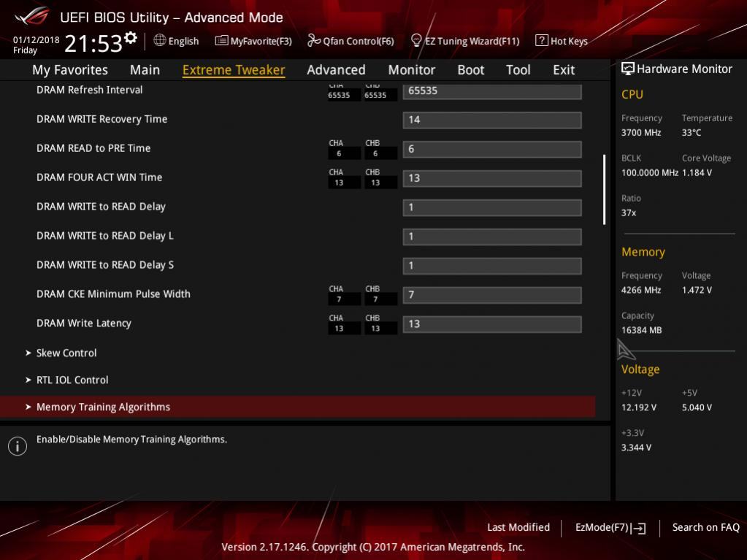Click the info circle icon
The width and height of the screenshot is (747, 560).
tap(18, 446)
